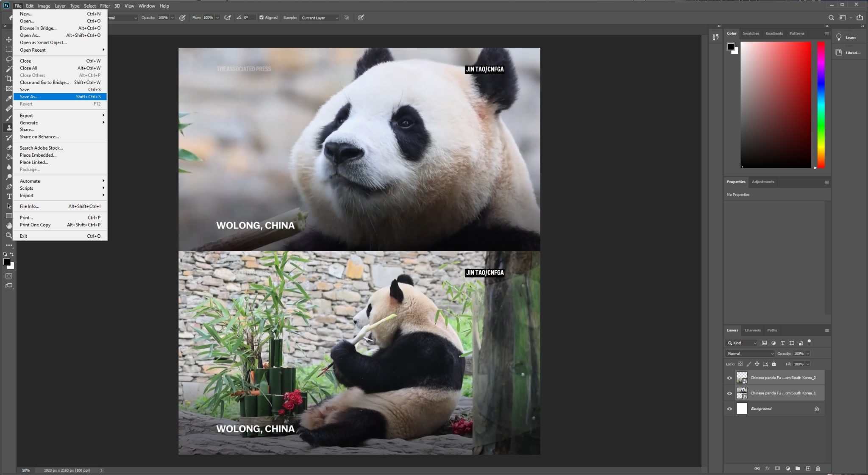This screenshot has width=868, height=475.
Task: Open the Normal blend mode dropdown
Action: point(749,353)
